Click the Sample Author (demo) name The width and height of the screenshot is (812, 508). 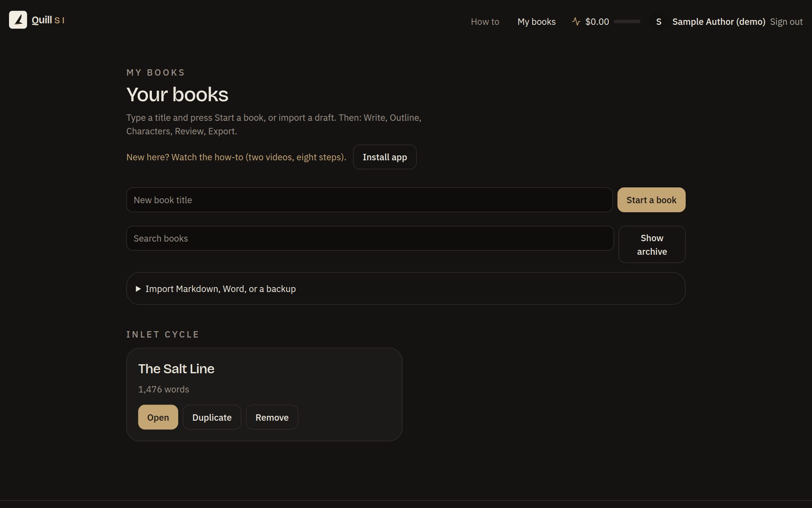[718, 21]
